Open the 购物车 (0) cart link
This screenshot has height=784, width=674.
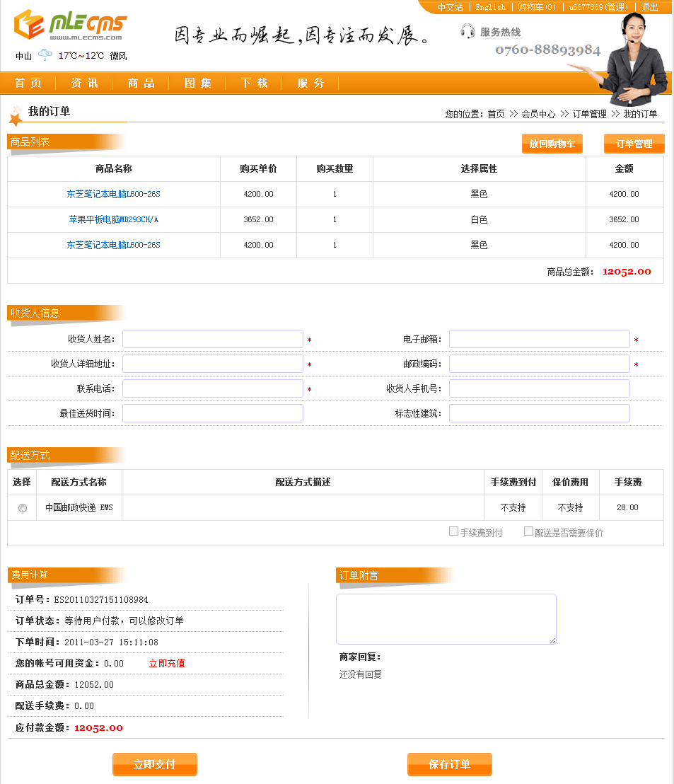(537, 7)
